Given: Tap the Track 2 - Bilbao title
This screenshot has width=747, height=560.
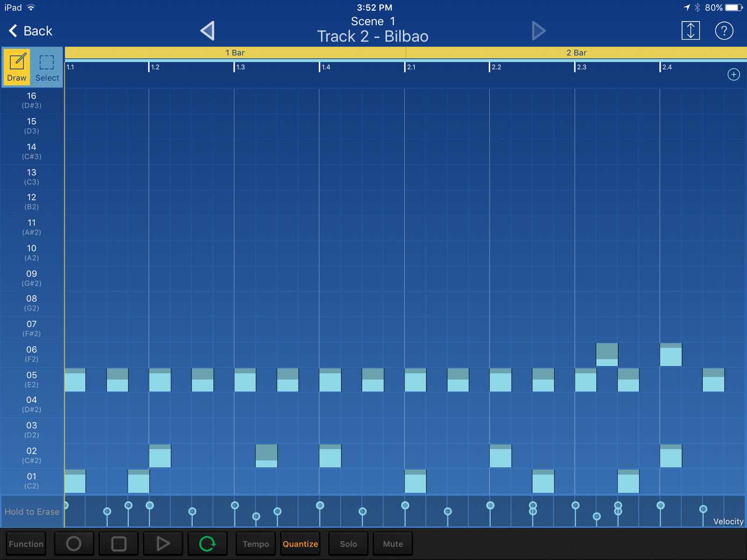Looking at the screenshot, I should tap(373, 36).
